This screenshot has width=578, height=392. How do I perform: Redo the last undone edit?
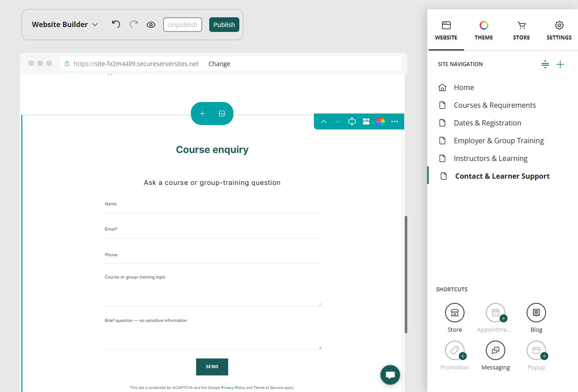133,24
